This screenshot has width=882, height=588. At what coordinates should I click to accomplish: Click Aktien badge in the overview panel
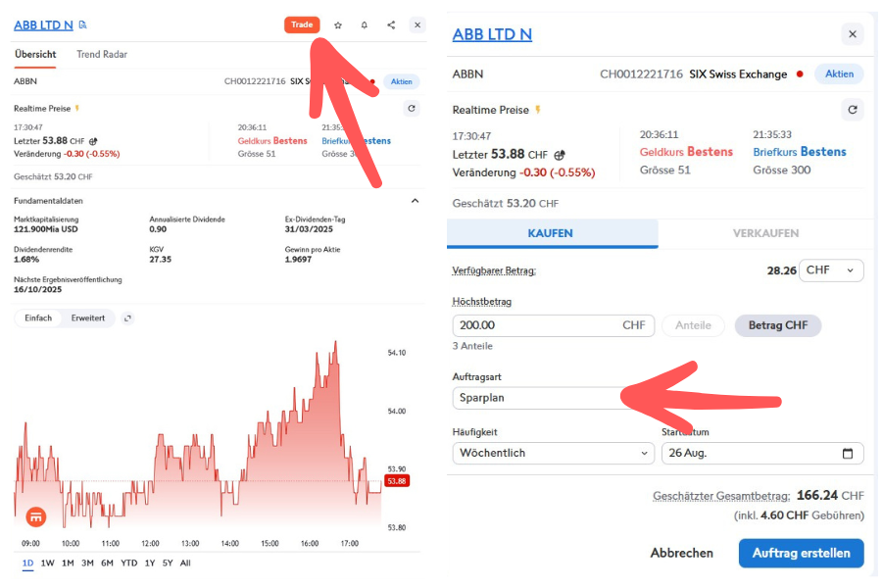(402, 81)
